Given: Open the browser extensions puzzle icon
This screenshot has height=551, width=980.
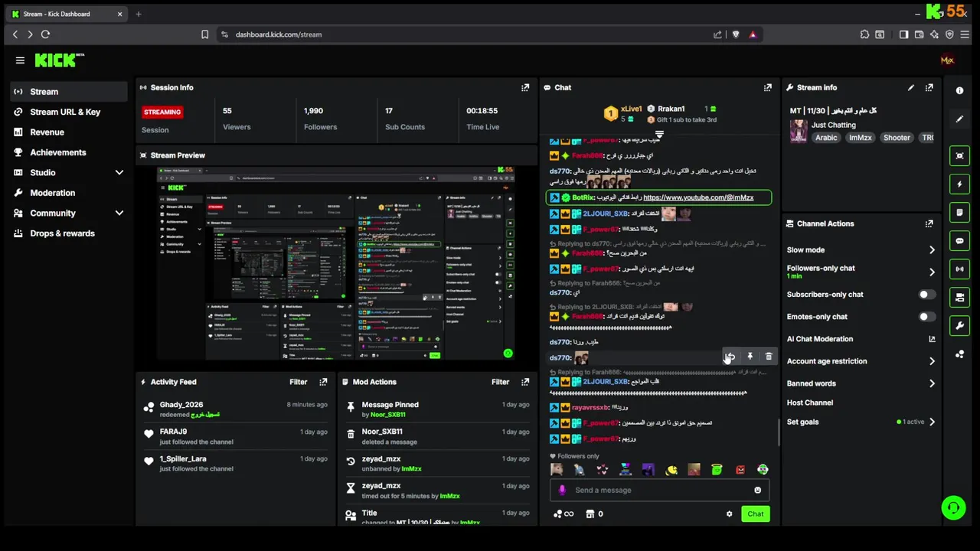Looking at the screenshot, I should pyautogui.click(x=864, y=34).
